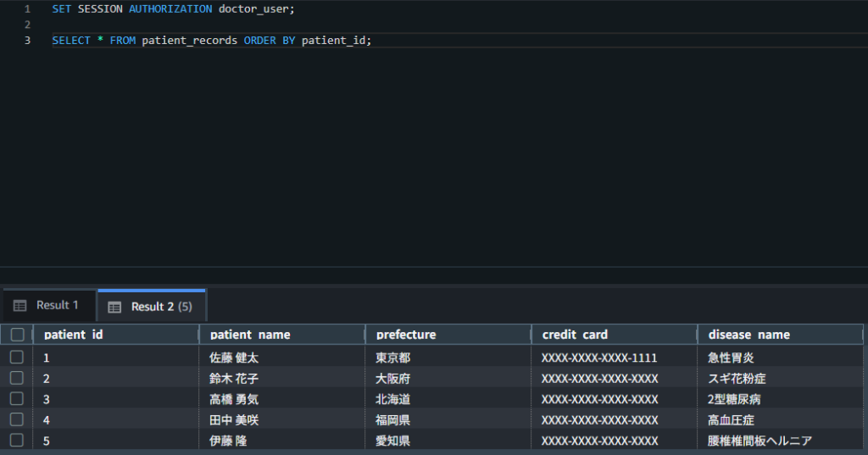
Task: Select the disease cell 急性胃炎
Action: pyautogui.click(x=780, y=358)
